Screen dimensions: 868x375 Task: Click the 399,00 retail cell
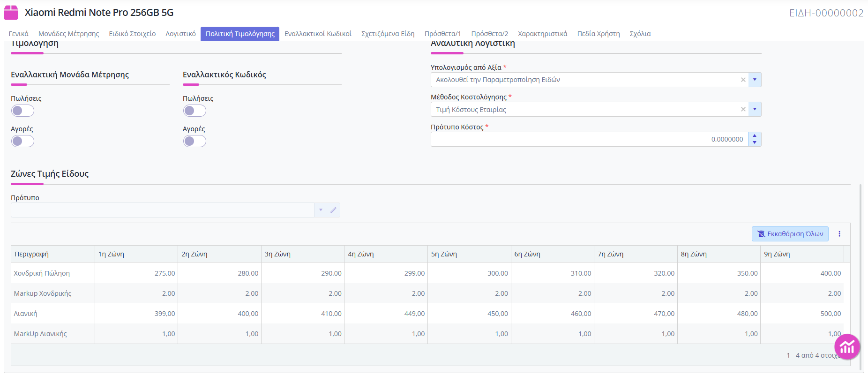point(136,314)
